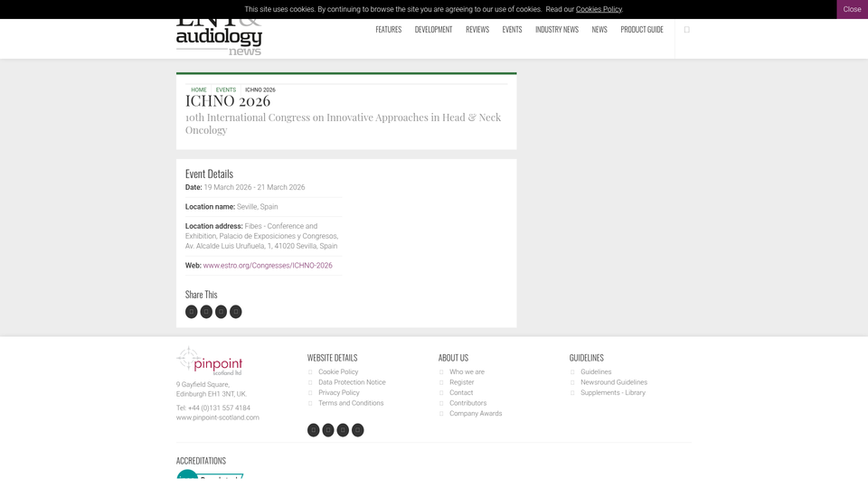Click second Share This icon
Image resolution: width=868 pixels, height=488 pixels.
pyautogui.click(x=206, y=312)
